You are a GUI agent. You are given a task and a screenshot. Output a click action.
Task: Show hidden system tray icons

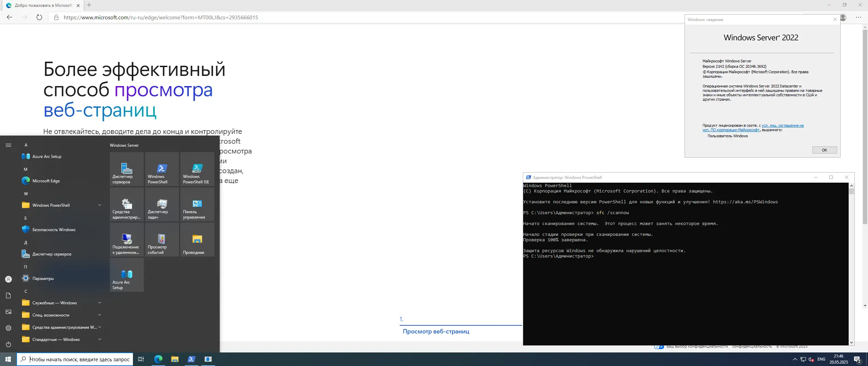tap(795, 359)
